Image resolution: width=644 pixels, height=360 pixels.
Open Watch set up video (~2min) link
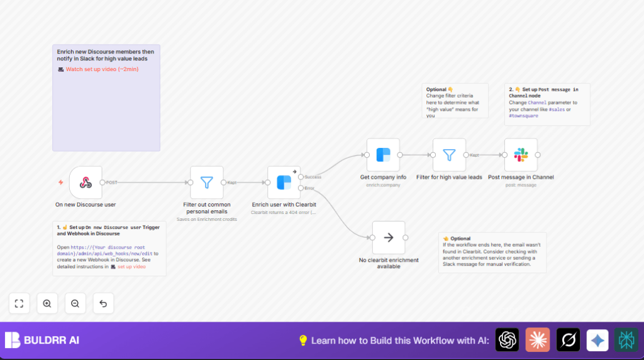102,69
